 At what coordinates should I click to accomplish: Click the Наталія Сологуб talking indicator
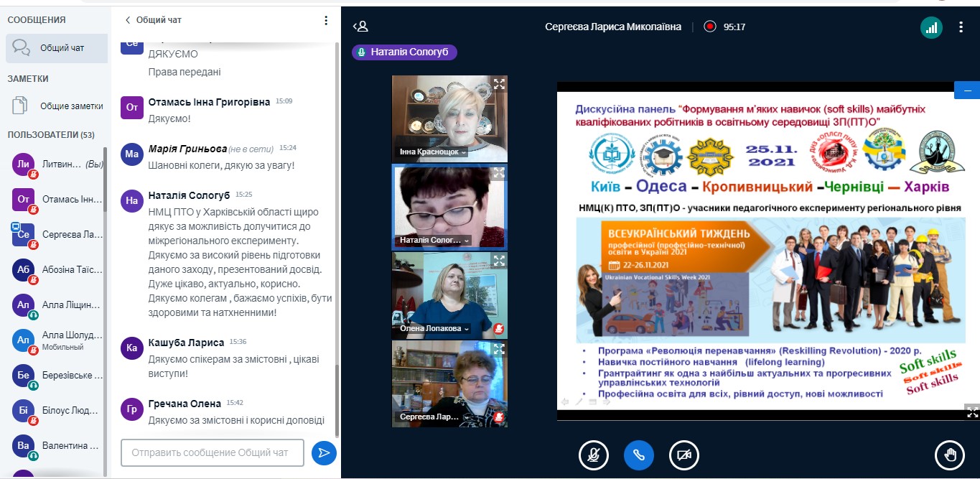click(x=404, y=52)
